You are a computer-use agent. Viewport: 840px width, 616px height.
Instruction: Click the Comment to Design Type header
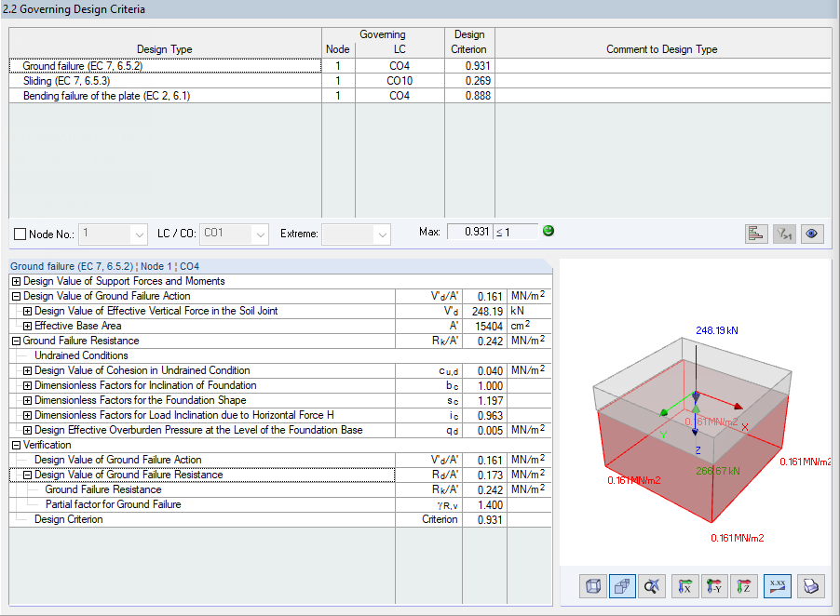tap(662, 43)
